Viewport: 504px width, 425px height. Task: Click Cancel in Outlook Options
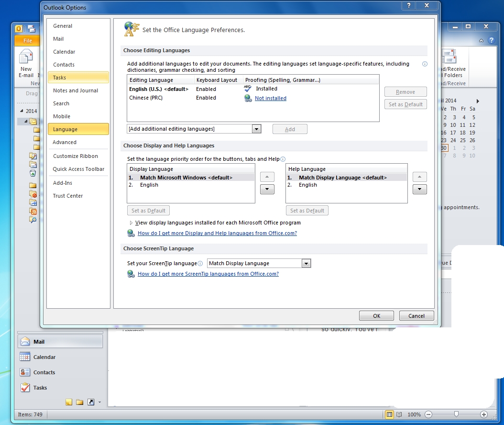(x=416, y=316)
